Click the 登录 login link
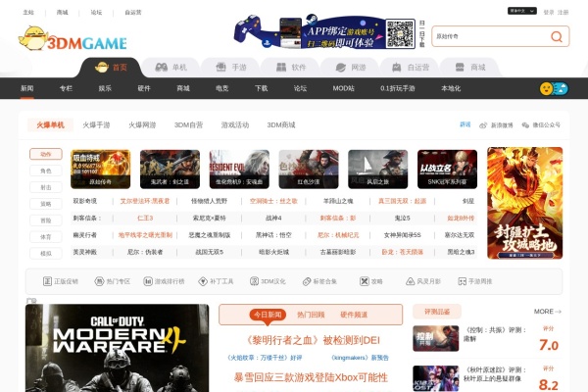The width and height of the screenshot is (588, 392). pos(549,13)
